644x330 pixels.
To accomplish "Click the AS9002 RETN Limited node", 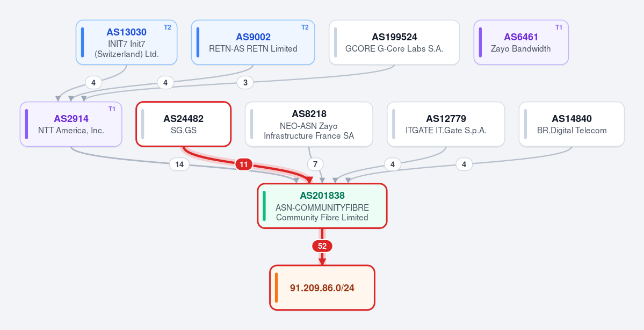I will tap(253, 42).
